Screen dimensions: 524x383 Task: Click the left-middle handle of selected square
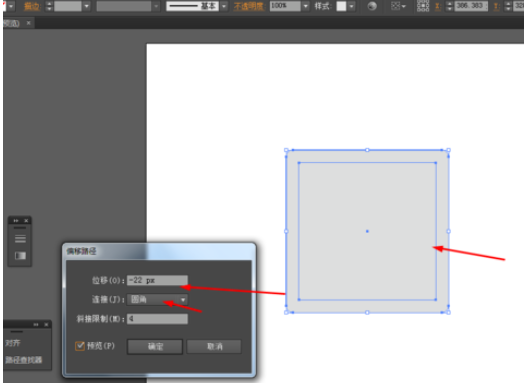[x=286, y=231]
